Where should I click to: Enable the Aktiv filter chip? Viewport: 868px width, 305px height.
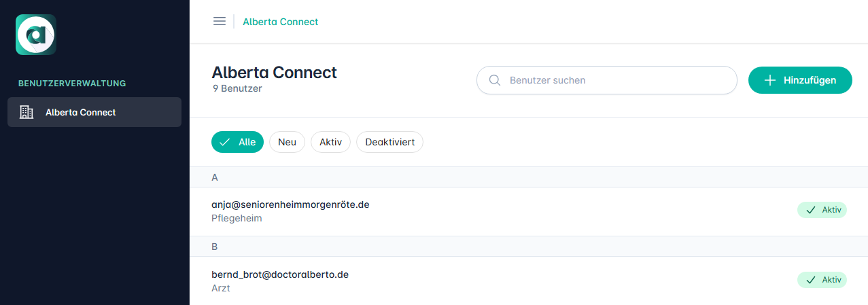point(330,142)
